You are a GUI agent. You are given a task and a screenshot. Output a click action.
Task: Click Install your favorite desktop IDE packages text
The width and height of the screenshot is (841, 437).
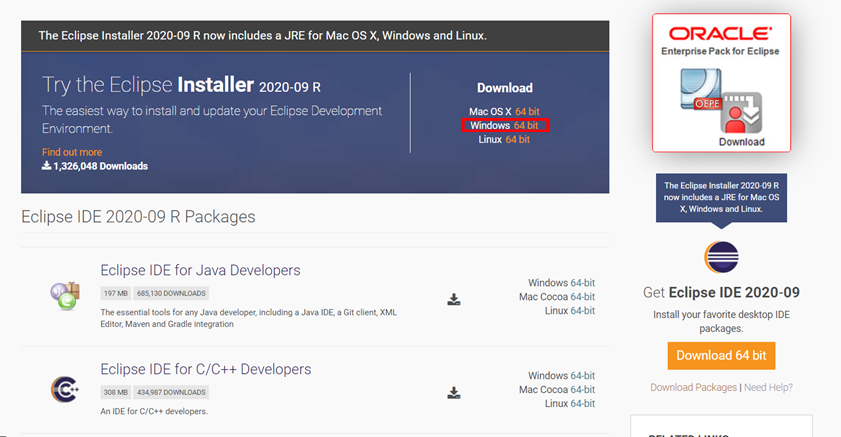coord(721,321)
